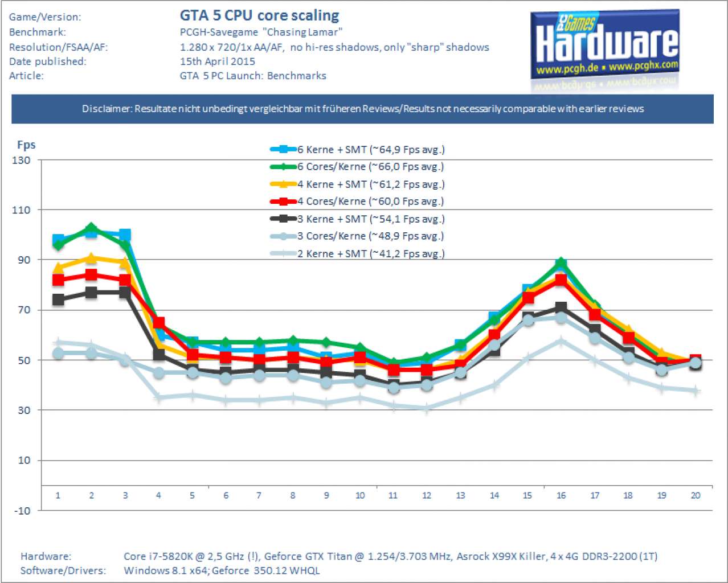Screen dimensions: 728x583
Task: Click the 30 value on the y-axis
Action: pos(24,410)
